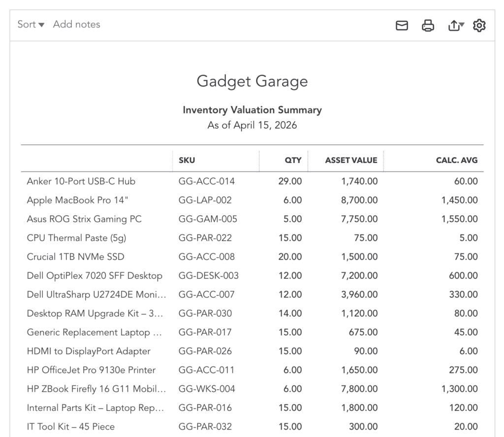Select Asus ROG Strix Gaming PC item

84,219
